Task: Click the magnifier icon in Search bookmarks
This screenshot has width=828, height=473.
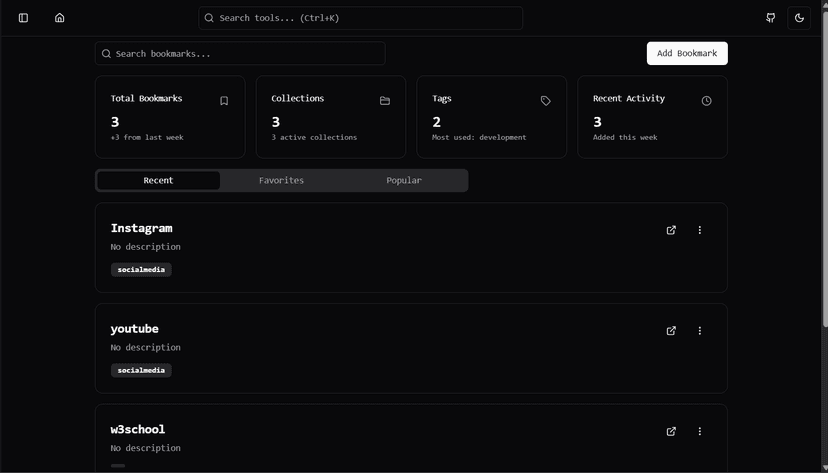Action: click(x=106, y=54)
